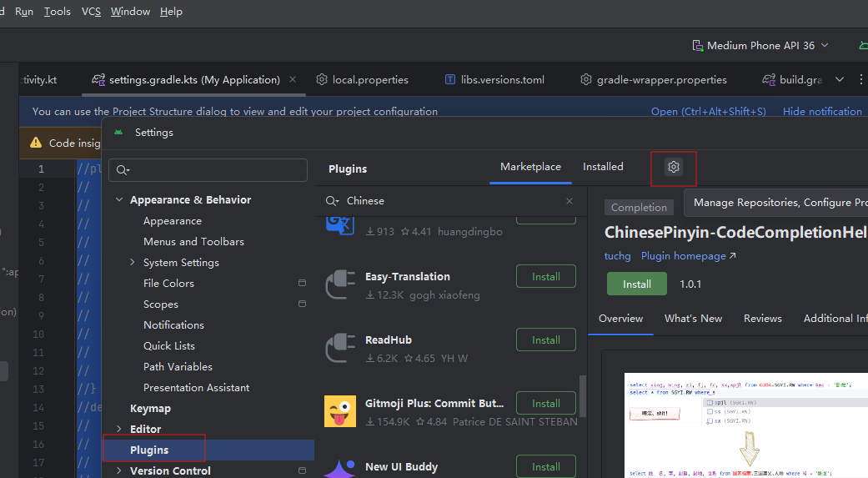Viewport: 868px width, 478px height.
Task: Open the editor tabs overflow dropdown
Action: (840, 80)
